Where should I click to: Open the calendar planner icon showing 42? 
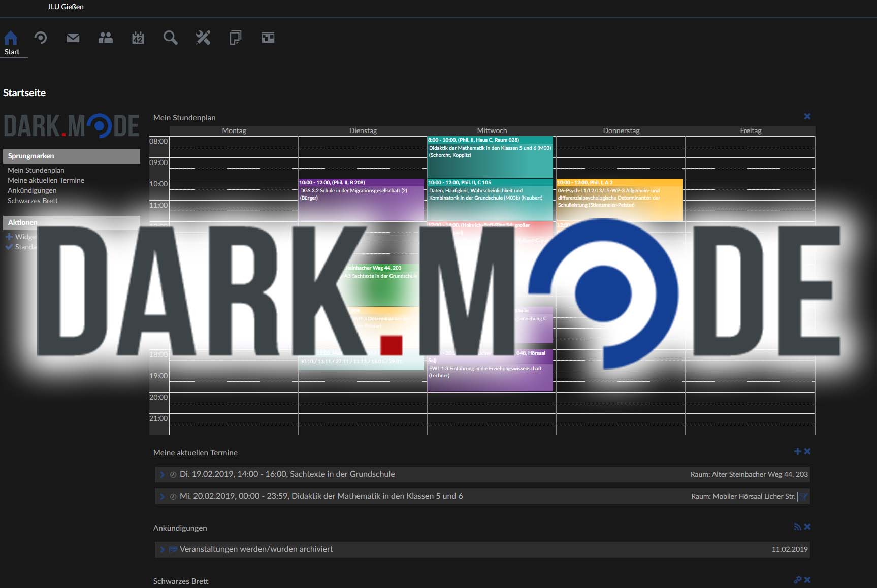tap(138, 38)
